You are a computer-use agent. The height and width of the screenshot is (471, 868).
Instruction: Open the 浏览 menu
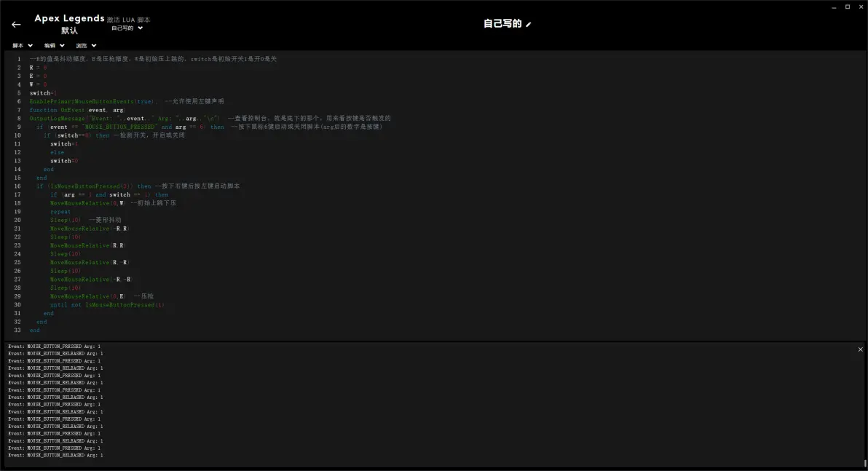[87, 45]
